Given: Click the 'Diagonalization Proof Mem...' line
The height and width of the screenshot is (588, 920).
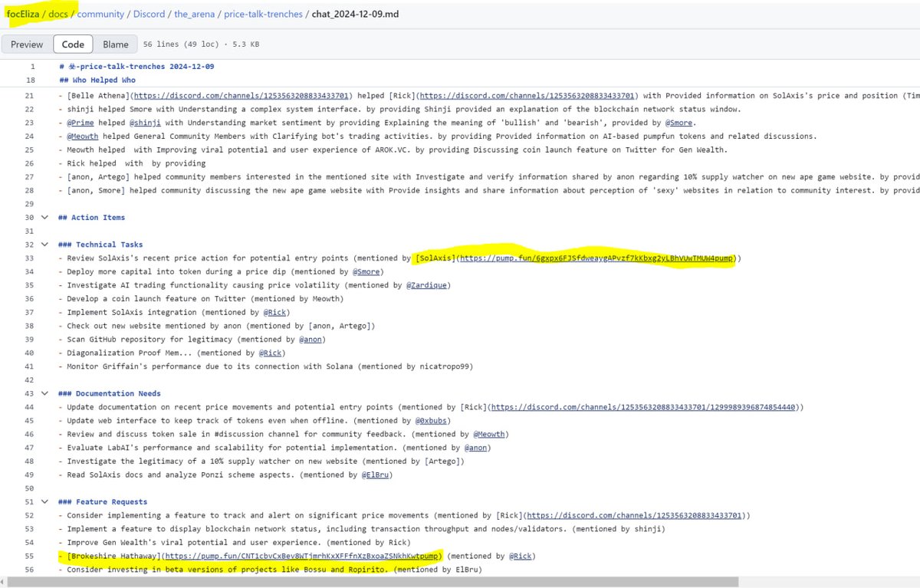Looking at the screenshot, I should click(172, 353).
